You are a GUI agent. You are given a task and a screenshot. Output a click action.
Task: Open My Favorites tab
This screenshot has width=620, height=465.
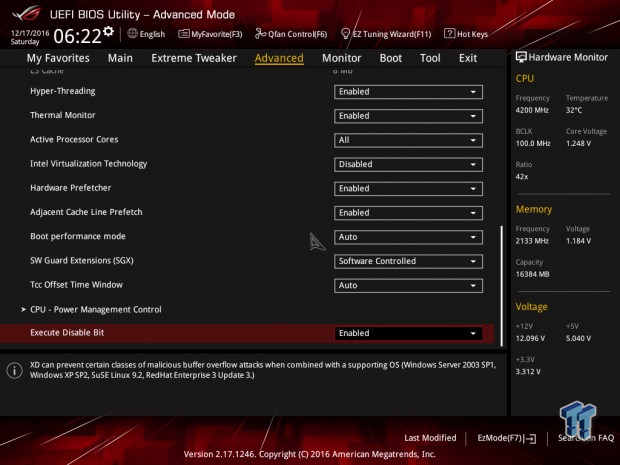click(x=58, y=58)
